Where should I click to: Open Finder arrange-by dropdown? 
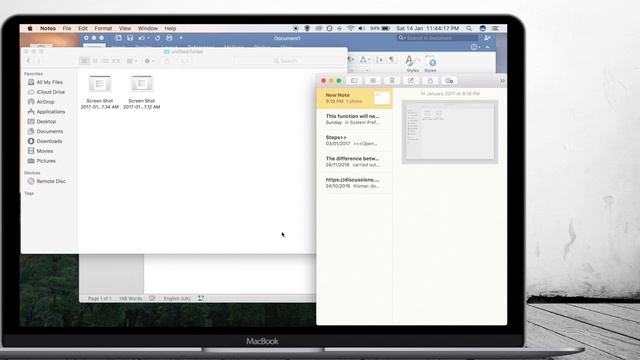click(x=132, y=61)
